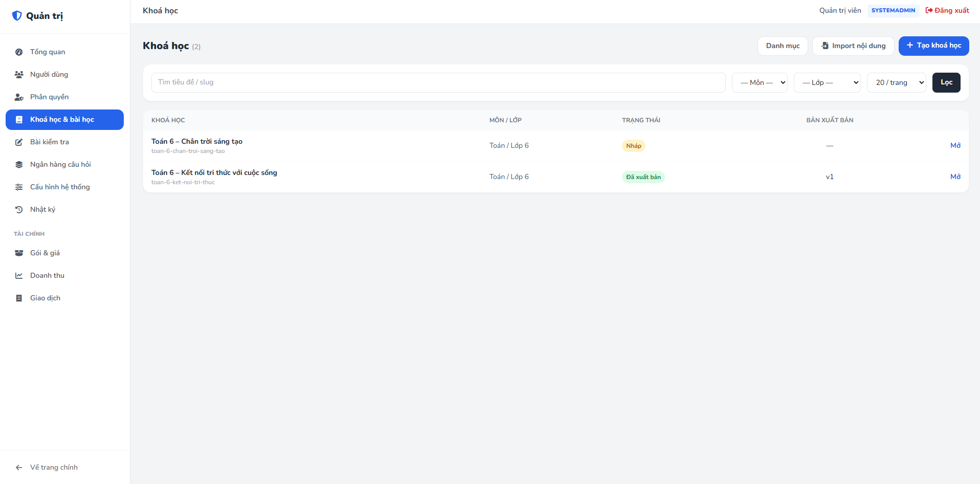Go to Người dùng in the sidebar
Image resolution: width=980 pixels, height=484 pixels.
64,75
